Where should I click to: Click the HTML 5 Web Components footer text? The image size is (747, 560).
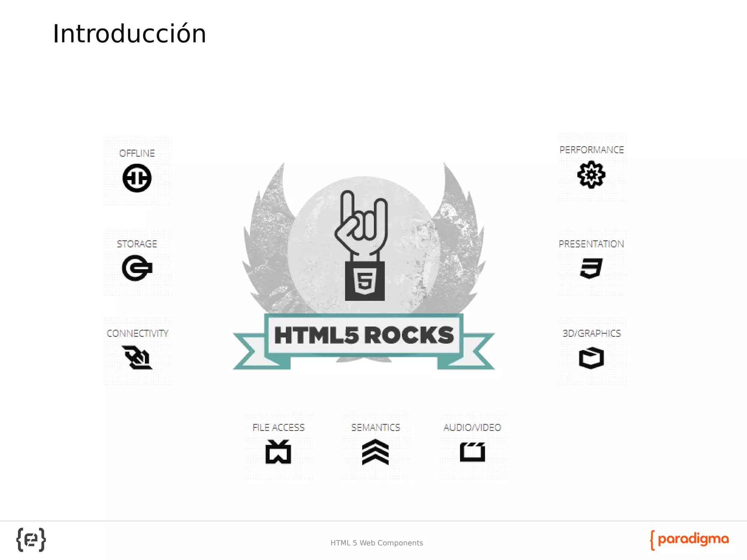[x=377, y=543]
